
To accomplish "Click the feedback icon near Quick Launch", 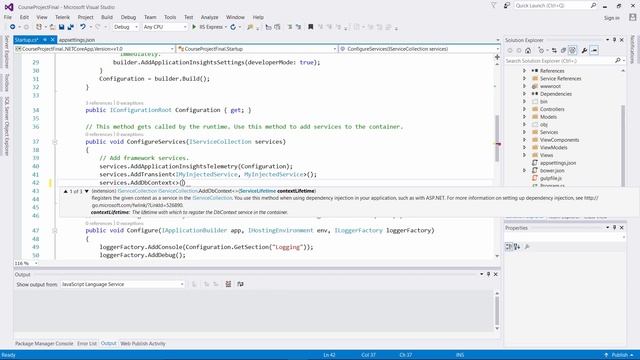I will pos(507,5).
